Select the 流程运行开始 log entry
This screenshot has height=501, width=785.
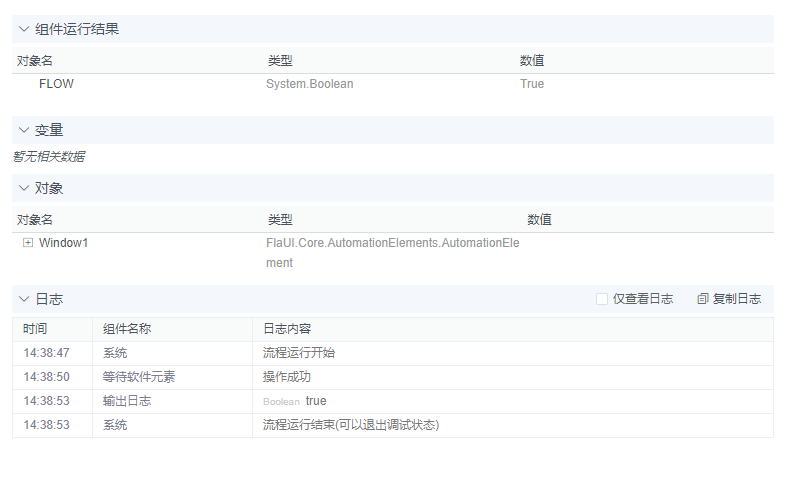click(299, 353)
